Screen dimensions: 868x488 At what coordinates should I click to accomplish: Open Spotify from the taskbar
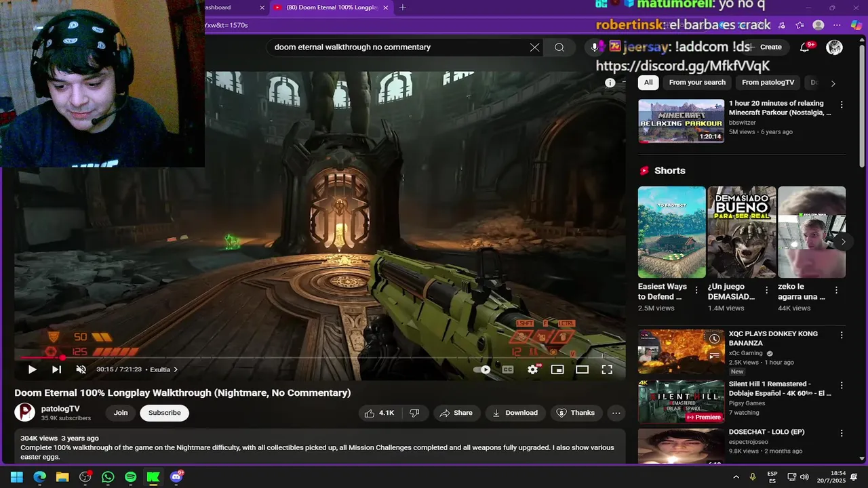point(131,477)
